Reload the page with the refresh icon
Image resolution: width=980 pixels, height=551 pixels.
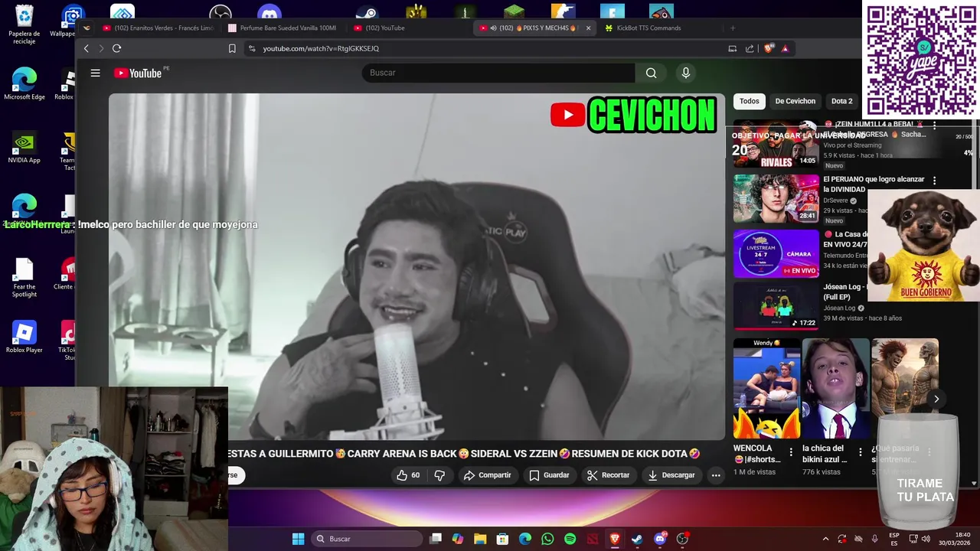click(x=116, y=48)
